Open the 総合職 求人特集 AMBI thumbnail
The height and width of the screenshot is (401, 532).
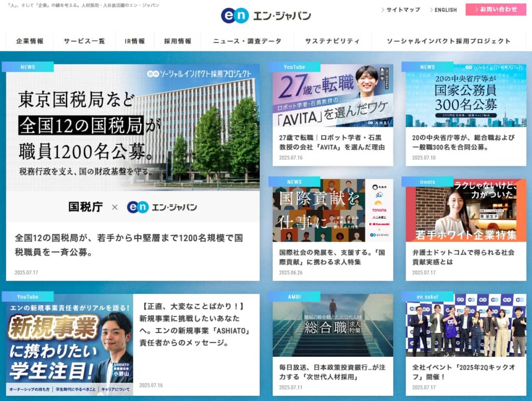pos(332,325)
